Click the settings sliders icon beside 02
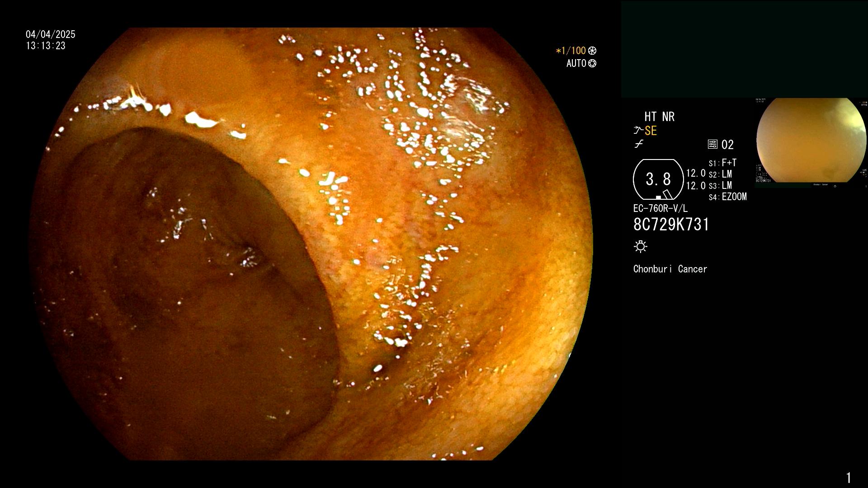 (x=712, y=145)
